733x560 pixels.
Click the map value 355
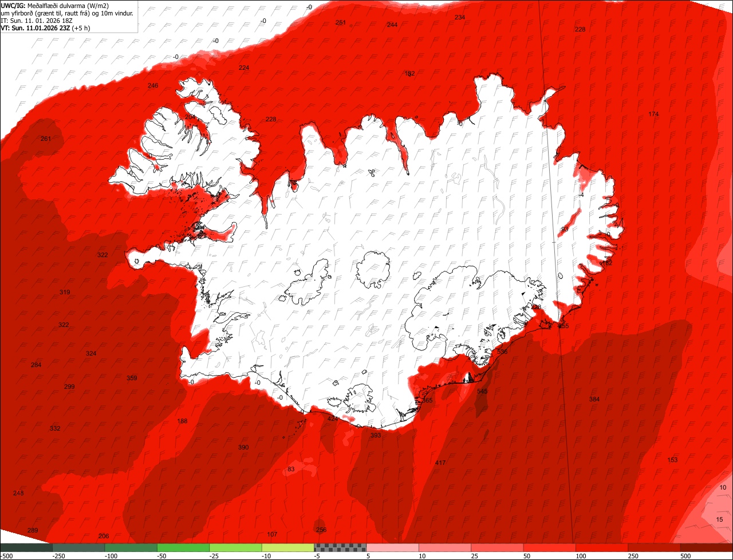point(564,326)
